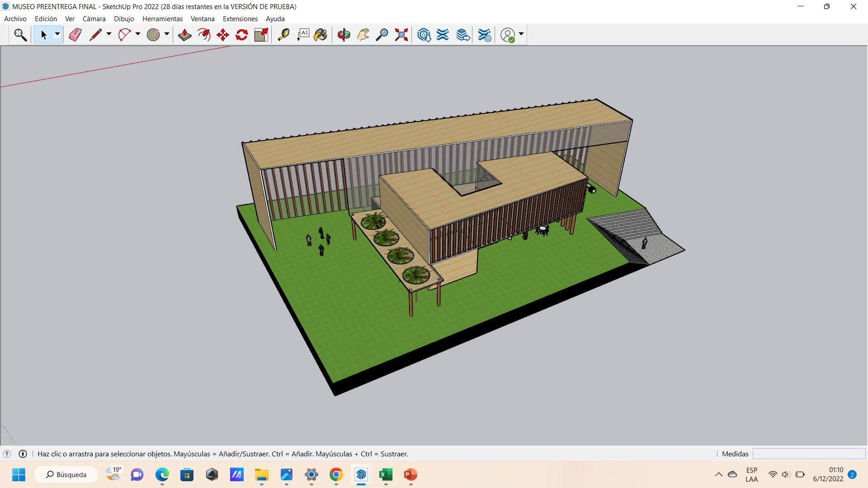The height and width of the screenshot is (488, 868).
Task: Open the user account sign-in button
Action: pos(508,35)
